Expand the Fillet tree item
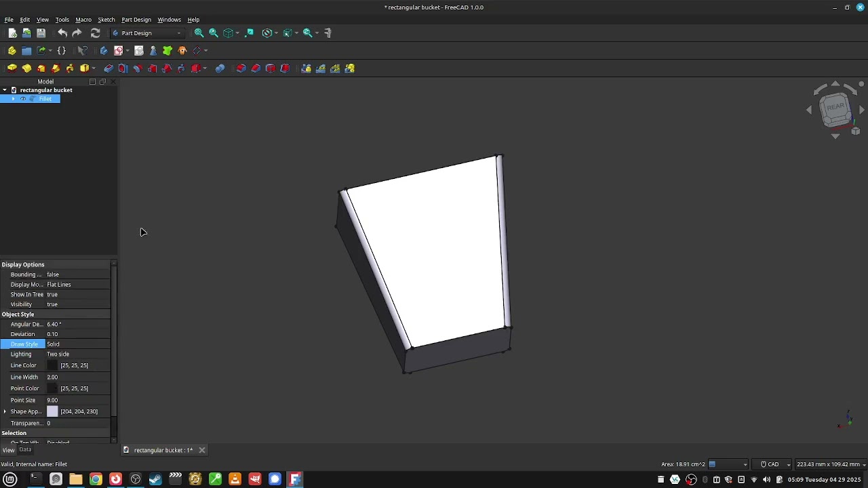The image size is (868, 488). 13,99
